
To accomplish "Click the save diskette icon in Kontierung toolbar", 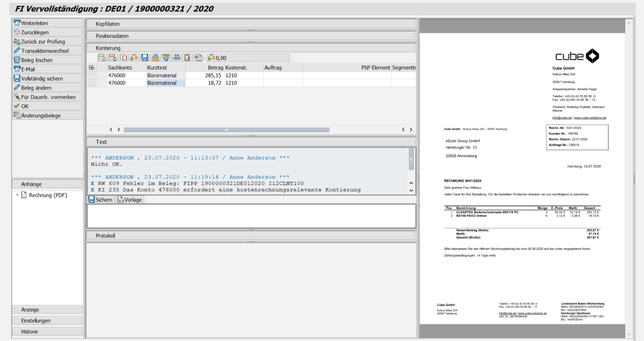I will point(145,58).
